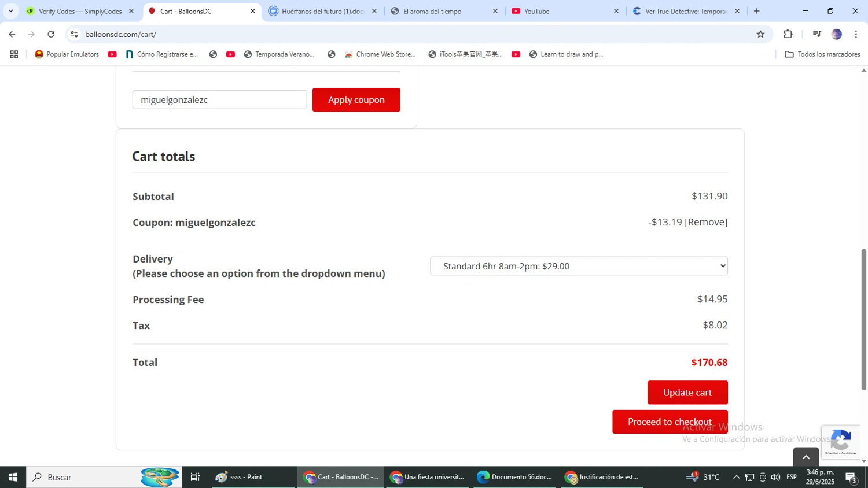Open Task View on the taskbar
The image size is (868, 488).
(195, 477)
